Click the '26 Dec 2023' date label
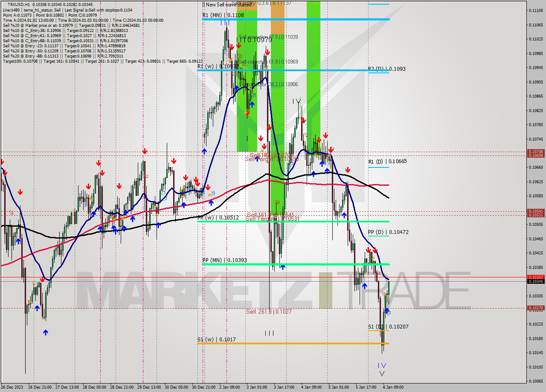546x392 pixels. tap(12, 387)
